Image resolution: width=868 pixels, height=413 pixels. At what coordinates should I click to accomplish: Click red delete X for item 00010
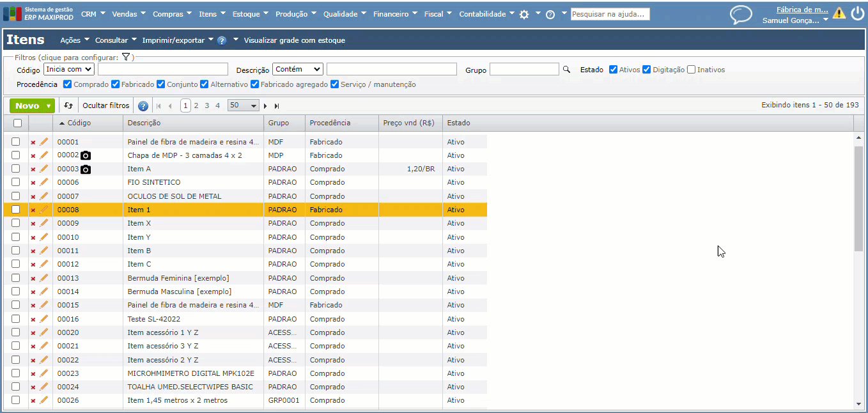pyautogui.click(x=33, y=237)
